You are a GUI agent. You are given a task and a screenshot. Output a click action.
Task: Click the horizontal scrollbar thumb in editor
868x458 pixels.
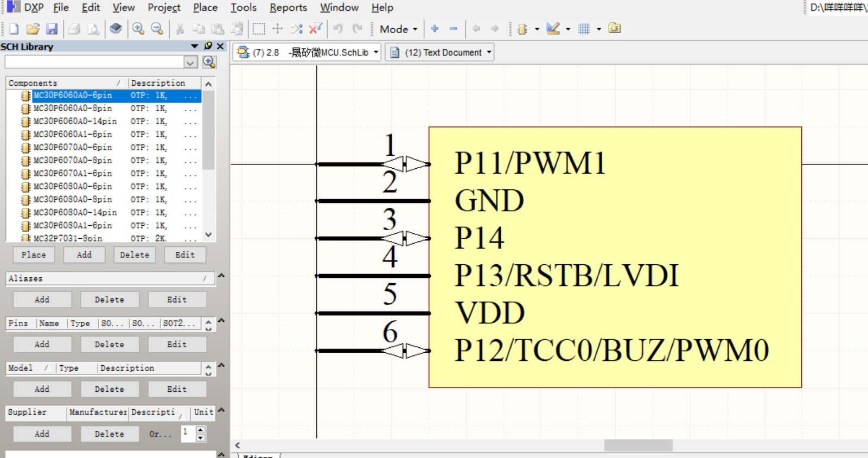(x=638, y=445)
